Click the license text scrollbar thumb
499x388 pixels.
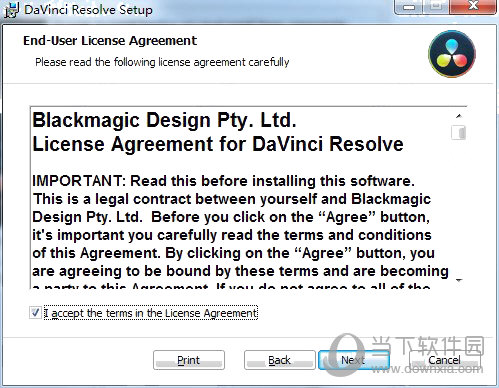pos(459,132)
